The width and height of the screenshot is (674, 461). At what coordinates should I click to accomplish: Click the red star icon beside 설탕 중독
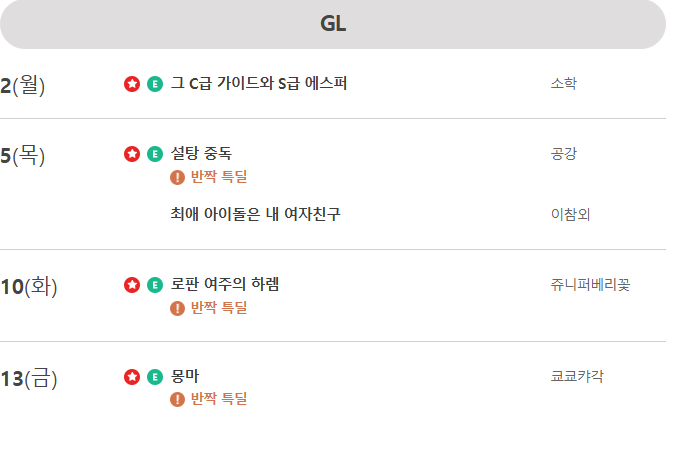pyautogui.click(x=132, y=154)
